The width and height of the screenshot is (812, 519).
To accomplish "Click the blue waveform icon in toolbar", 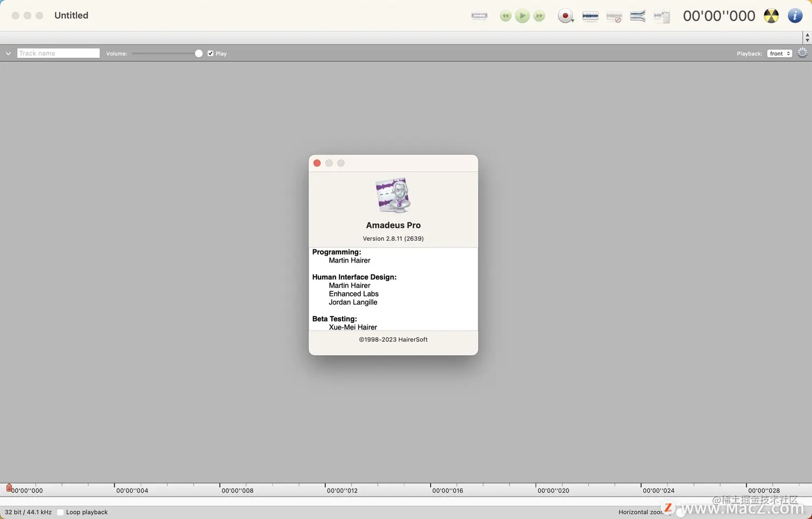I will (590, 16).
